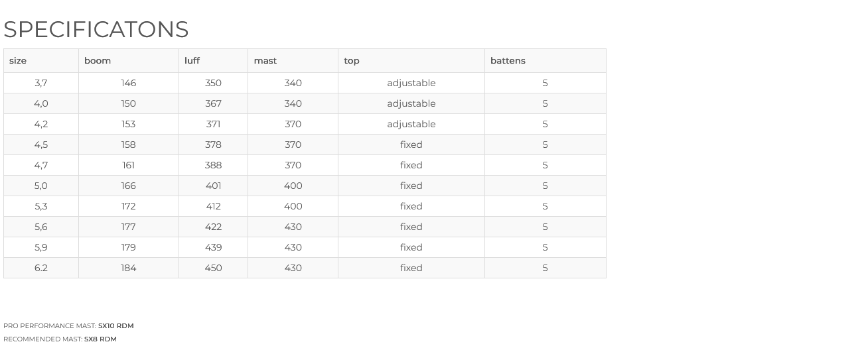Click luff value 388
This screenshot has width=868, height=348.
[x=213, y=165]
